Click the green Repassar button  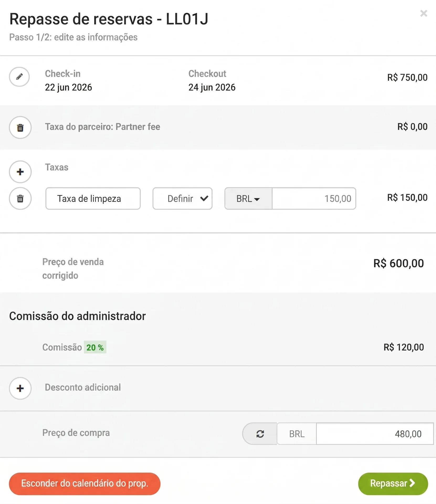[x=393, y=484]
